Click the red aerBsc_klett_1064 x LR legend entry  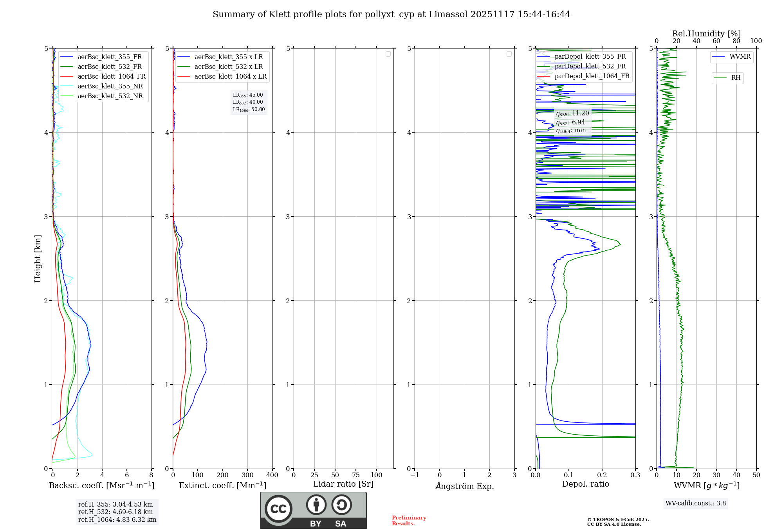(x=230, y=77)
